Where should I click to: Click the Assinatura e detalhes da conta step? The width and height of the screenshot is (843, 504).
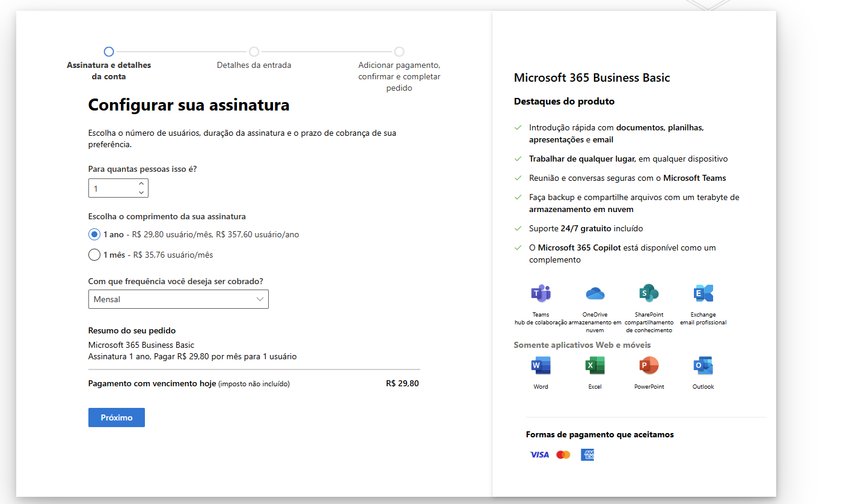109,64
